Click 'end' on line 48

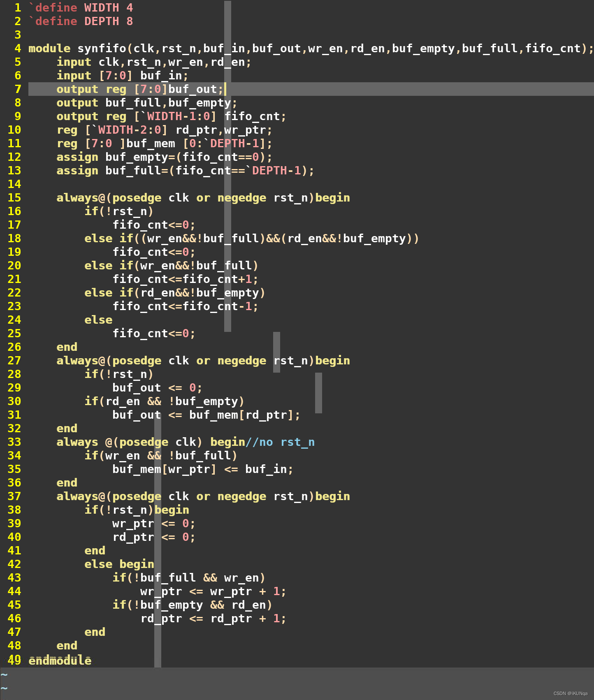click(x=67, y=646)
